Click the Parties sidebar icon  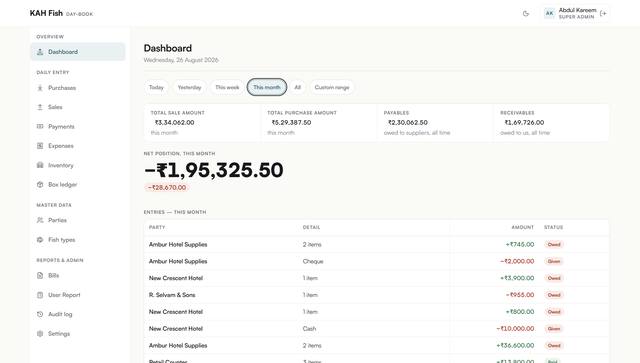pyautogui.click(x=40, y=220)
